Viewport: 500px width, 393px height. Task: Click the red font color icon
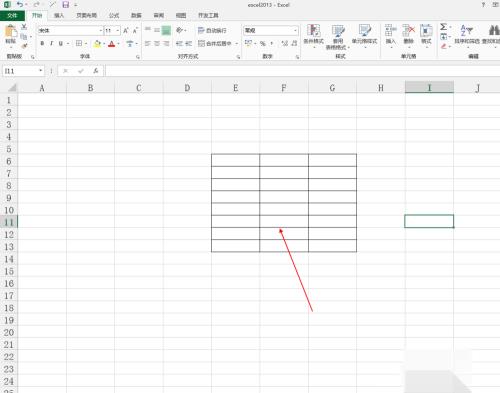coord(112,44)
